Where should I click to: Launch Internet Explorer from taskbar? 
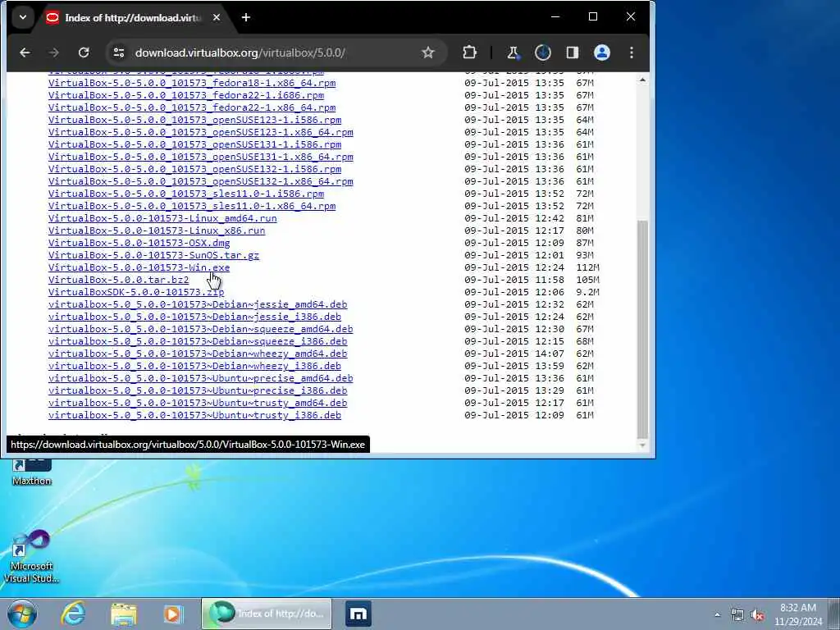coord(73,614)
